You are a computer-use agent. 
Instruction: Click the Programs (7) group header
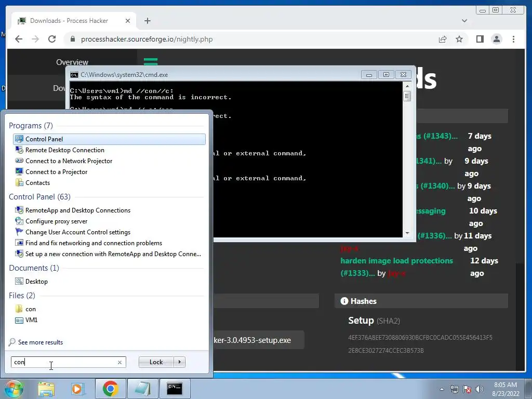coord(31,126)
